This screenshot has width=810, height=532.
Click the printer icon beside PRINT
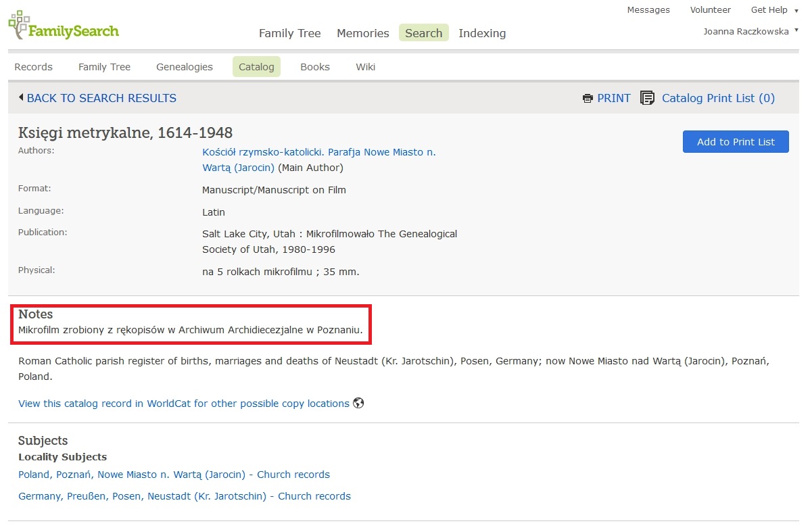[x=588, y=99]
